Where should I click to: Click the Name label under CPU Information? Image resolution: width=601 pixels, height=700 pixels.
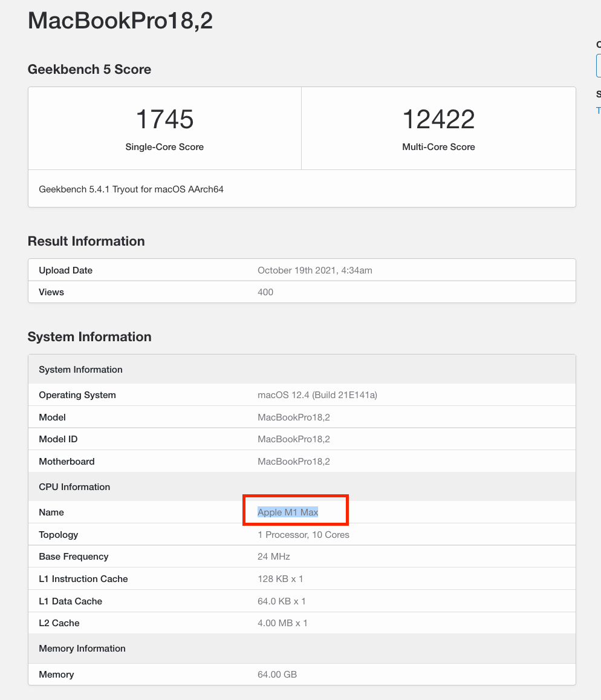click(x=51, y=512)
